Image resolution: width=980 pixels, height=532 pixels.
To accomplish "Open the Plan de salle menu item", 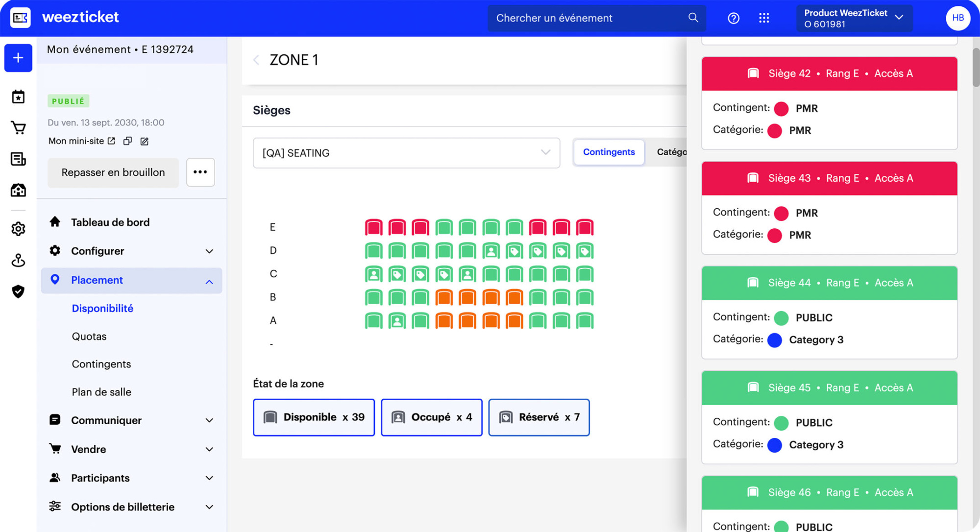I will click(x=101, y=392).
